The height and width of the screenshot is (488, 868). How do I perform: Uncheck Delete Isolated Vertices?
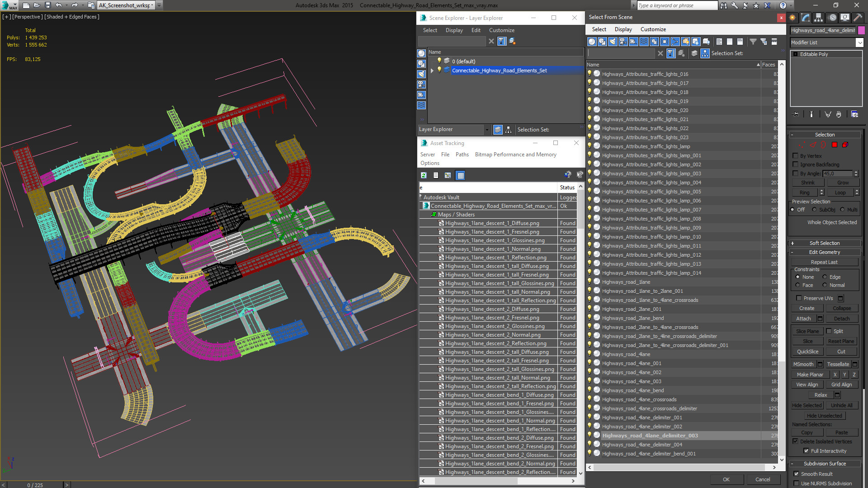tap(795, 441)
